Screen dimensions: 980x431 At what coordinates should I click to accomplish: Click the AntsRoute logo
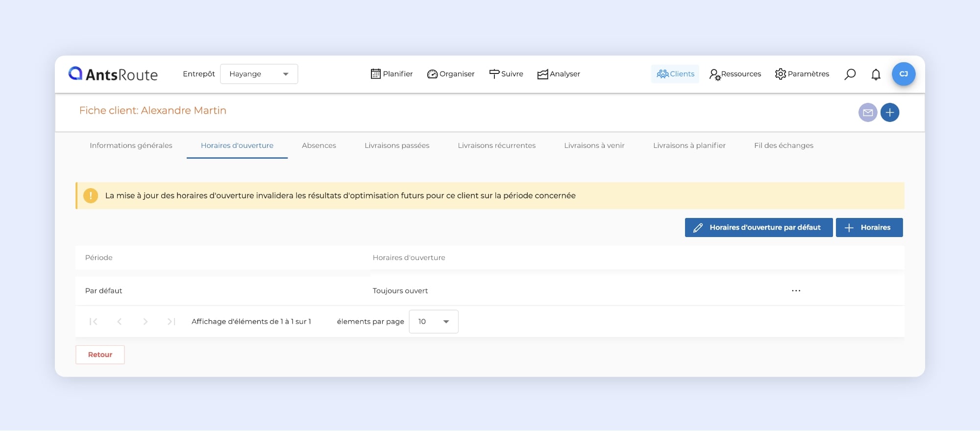coord(113,74)
